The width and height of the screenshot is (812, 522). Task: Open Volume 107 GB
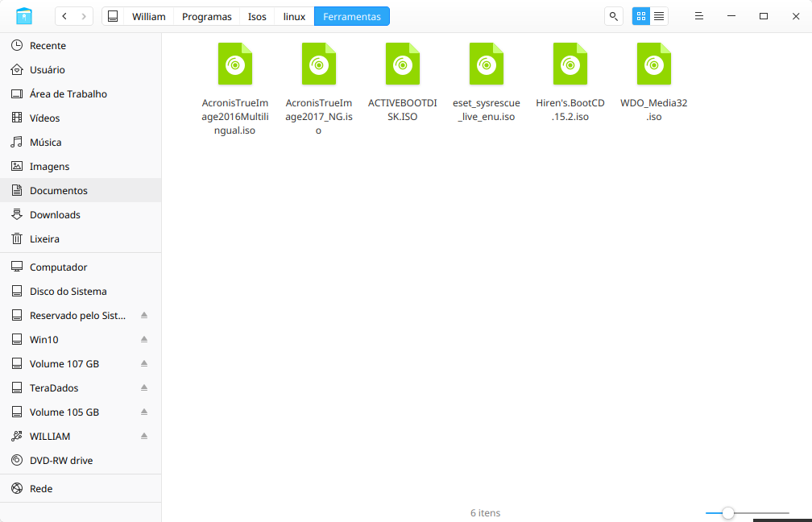(81, 364)
